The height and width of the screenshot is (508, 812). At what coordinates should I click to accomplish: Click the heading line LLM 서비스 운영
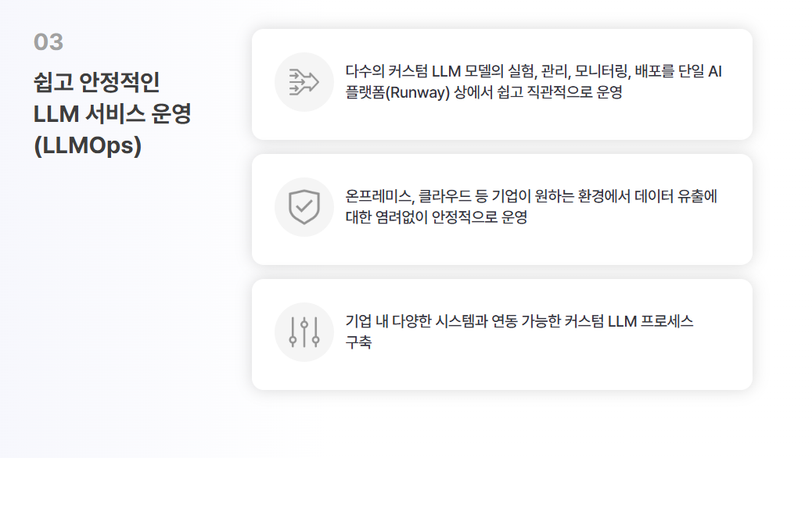(x=113, y=113)
